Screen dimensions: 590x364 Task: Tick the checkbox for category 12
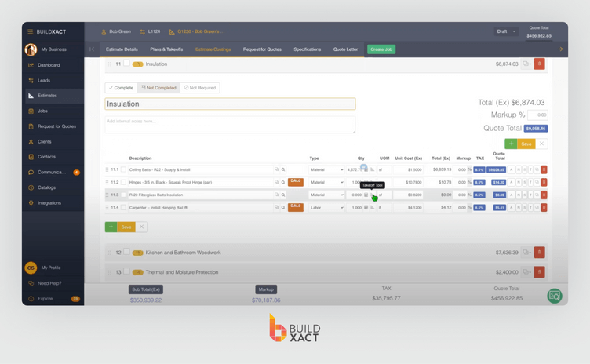pyautogui.click(x=127, y=252)
